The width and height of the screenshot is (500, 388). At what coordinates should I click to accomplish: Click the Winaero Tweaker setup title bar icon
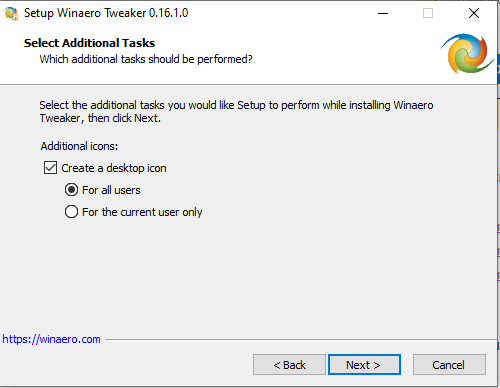point(11,13)
